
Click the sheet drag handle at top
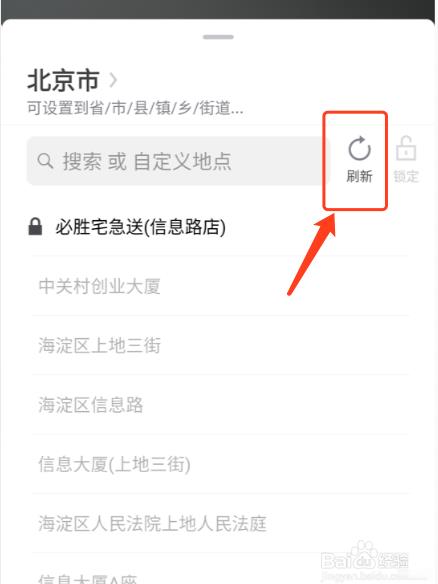point(218,37)
